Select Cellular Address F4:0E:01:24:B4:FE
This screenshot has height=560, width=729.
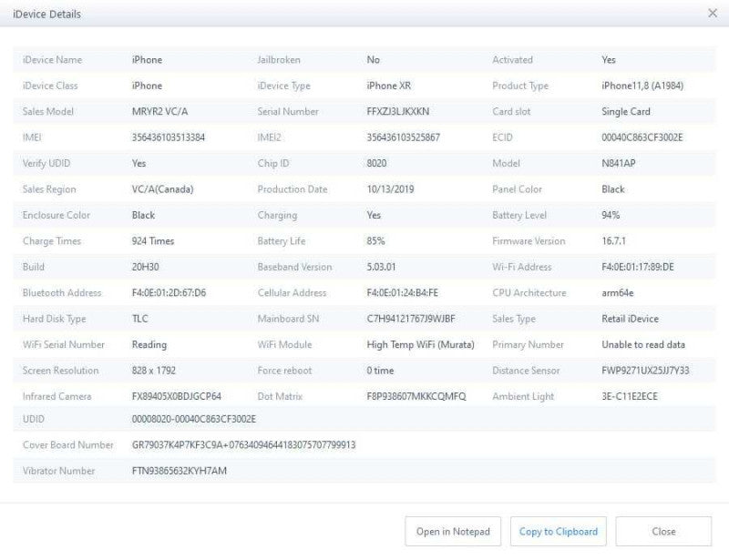click(402, 293)
